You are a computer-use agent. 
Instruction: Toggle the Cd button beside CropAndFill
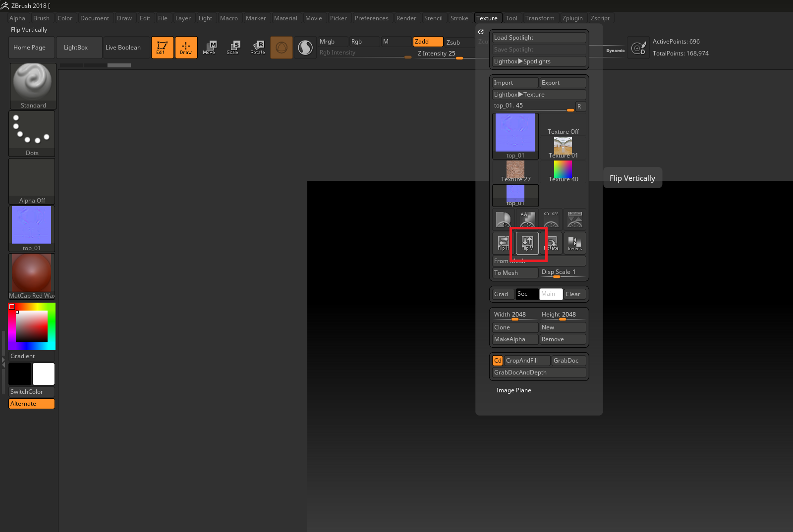click(x=498, y=361)
